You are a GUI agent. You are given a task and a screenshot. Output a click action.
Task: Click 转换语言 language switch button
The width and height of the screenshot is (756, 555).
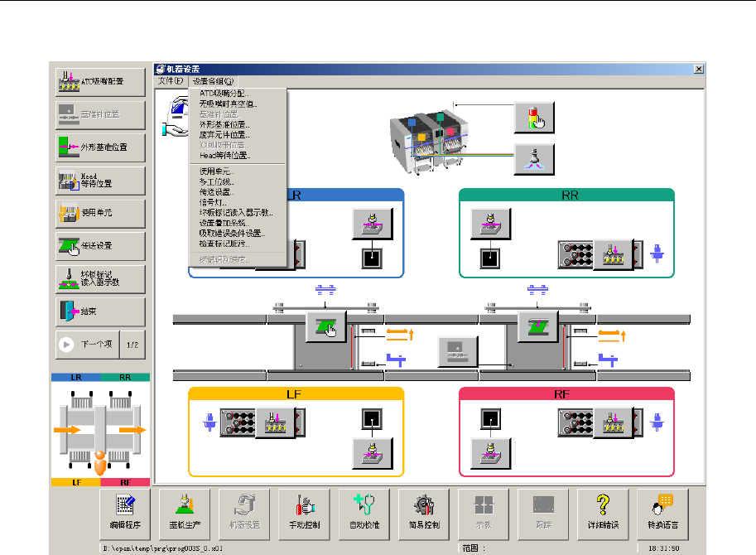click(x=663, y=514)
